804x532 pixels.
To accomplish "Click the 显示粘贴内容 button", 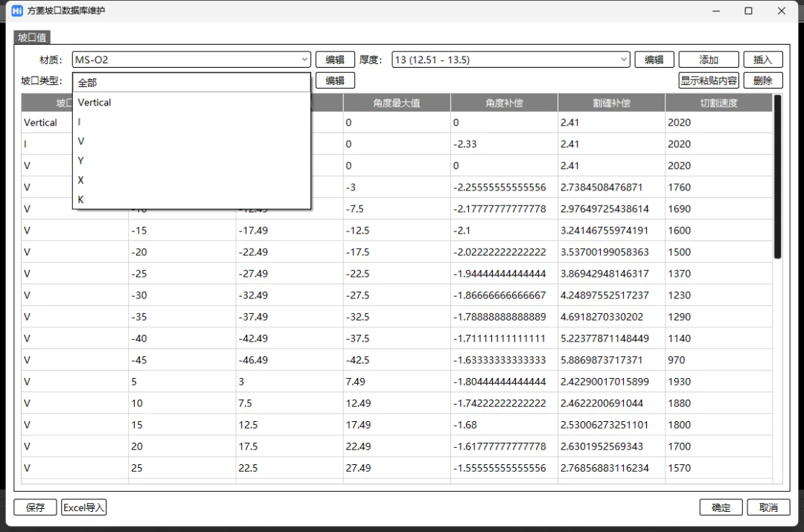I will coord(709,80).
